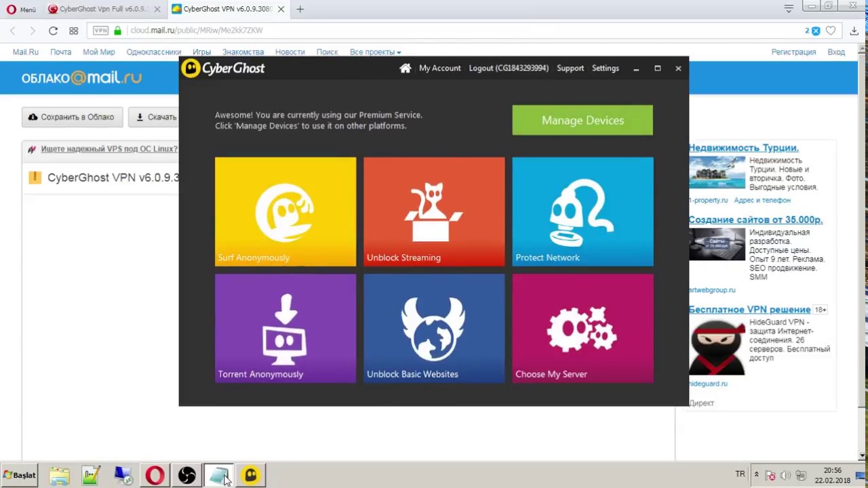Open Opera from the taskbar
Screen dimensions: 868x488
point(155,476)
